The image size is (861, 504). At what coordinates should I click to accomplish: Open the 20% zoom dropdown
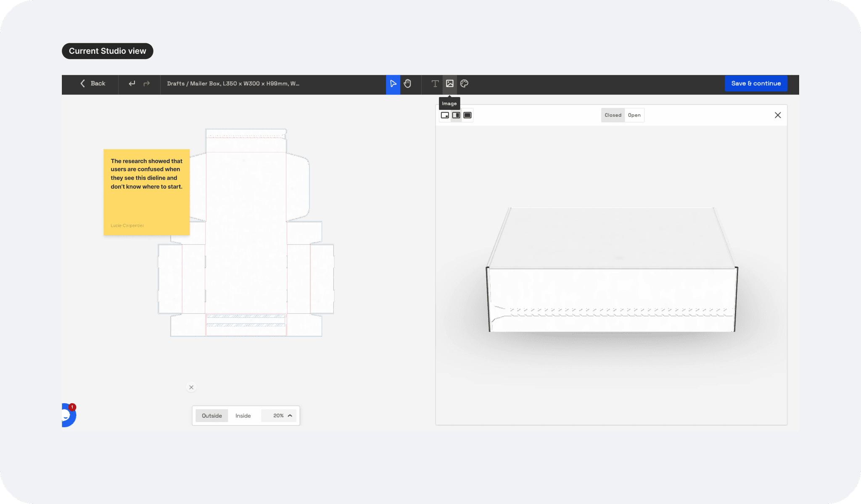point(282,416)
